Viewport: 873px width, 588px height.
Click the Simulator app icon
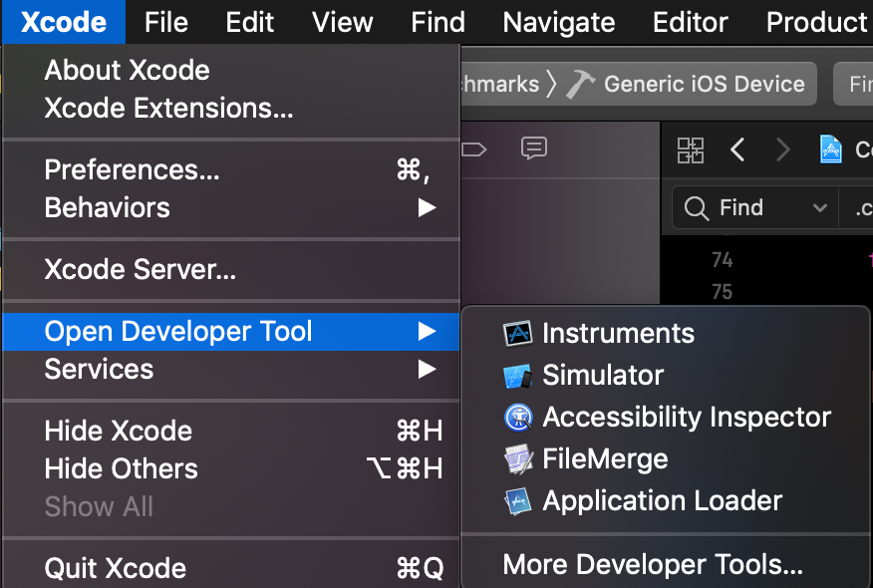pyautogui.click(x=518, y=376)
